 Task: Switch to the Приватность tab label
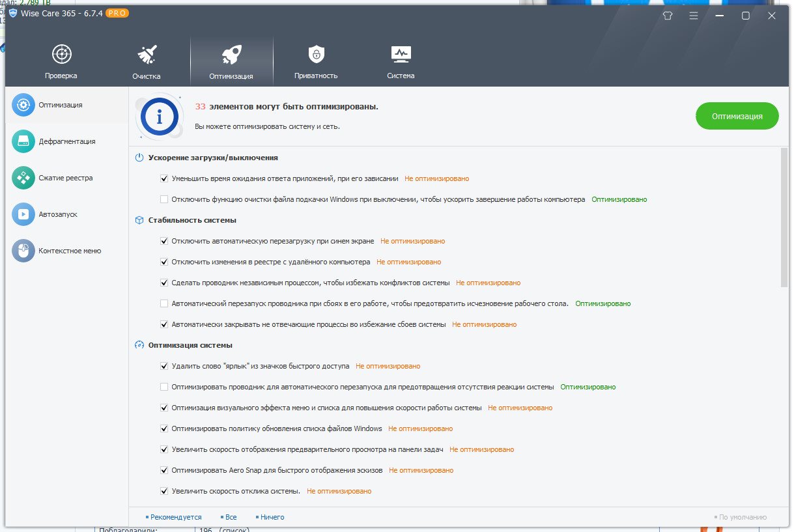click(x=316, y=76)
